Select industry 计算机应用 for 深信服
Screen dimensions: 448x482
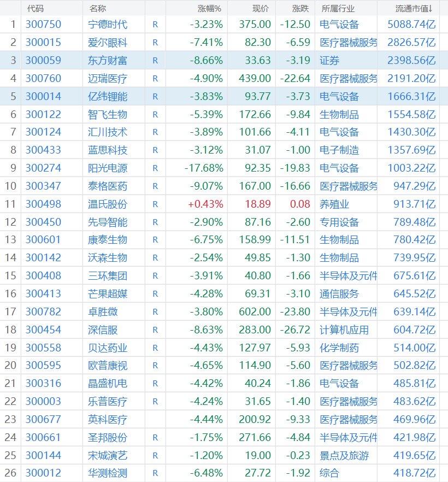[344, 330]
